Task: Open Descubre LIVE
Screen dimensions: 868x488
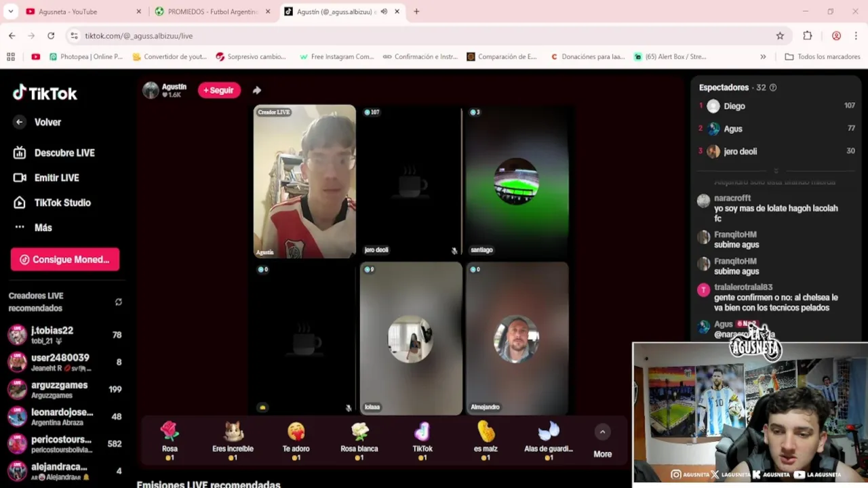Action: (54, 152)
